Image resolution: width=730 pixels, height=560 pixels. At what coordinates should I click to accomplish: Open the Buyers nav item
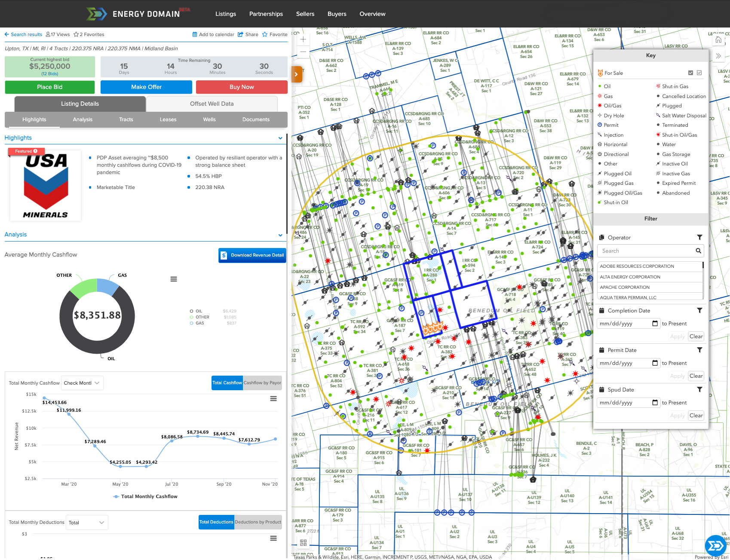point(337,14)
